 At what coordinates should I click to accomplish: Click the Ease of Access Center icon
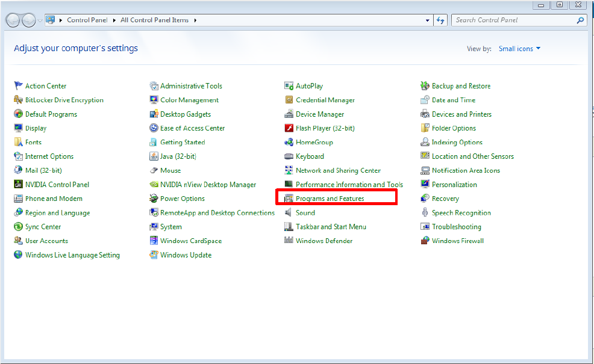154,128
